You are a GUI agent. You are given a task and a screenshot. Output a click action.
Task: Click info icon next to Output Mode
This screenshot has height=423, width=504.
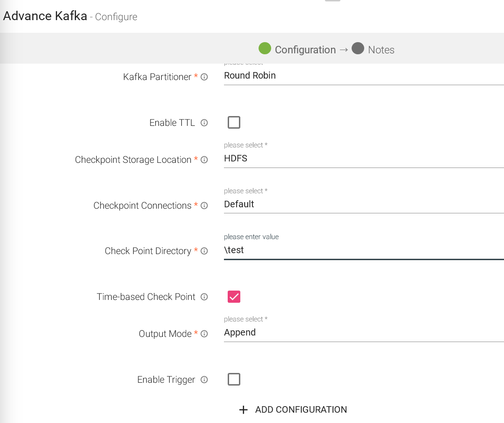coord(204,334)
